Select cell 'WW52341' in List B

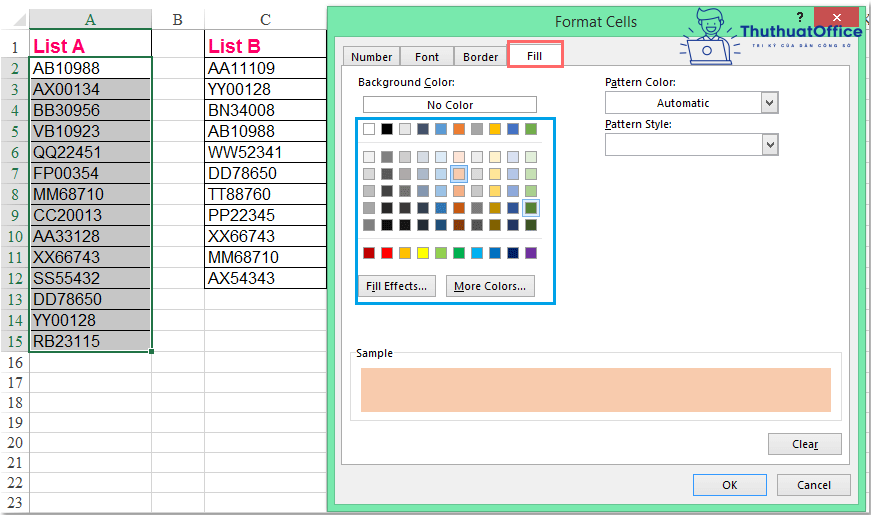point(266,152)
